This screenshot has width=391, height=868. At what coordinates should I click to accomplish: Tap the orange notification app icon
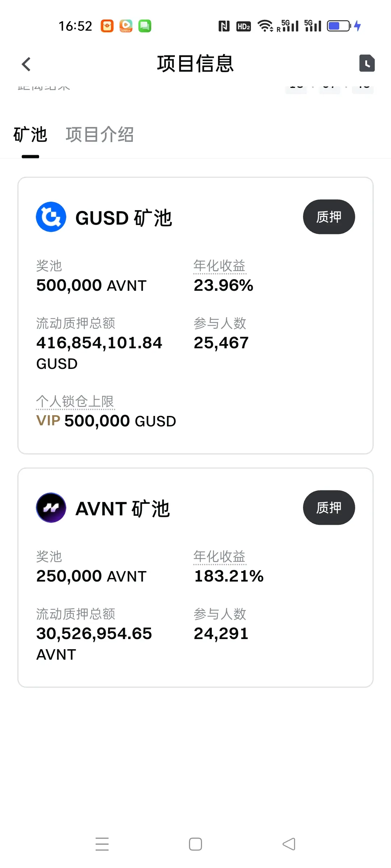click(107, 26)
